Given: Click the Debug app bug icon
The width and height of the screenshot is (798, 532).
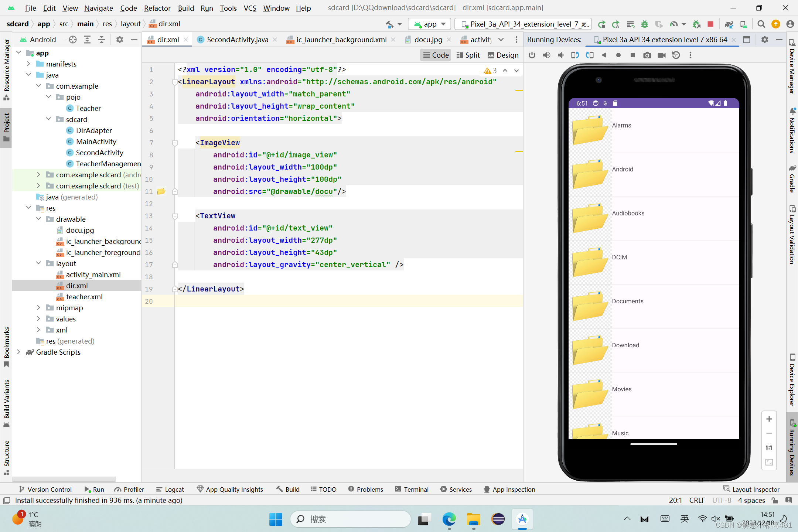Looking at the screenshot, I should (x=645, y=24).
